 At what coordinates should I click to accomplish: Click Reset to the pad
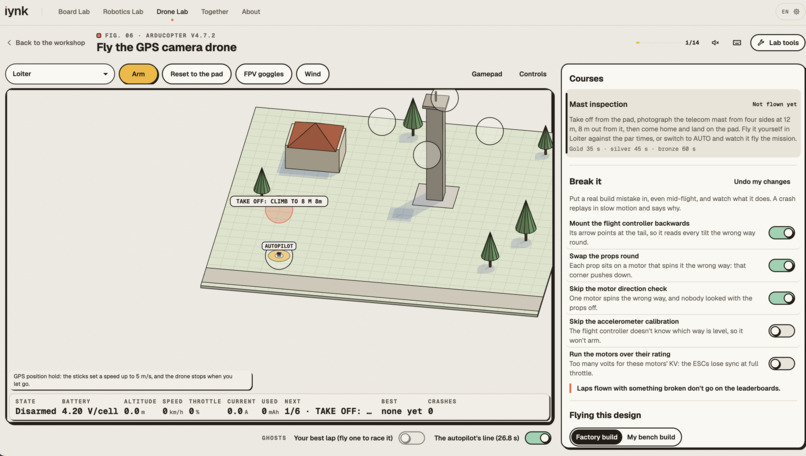coord(196,74)
